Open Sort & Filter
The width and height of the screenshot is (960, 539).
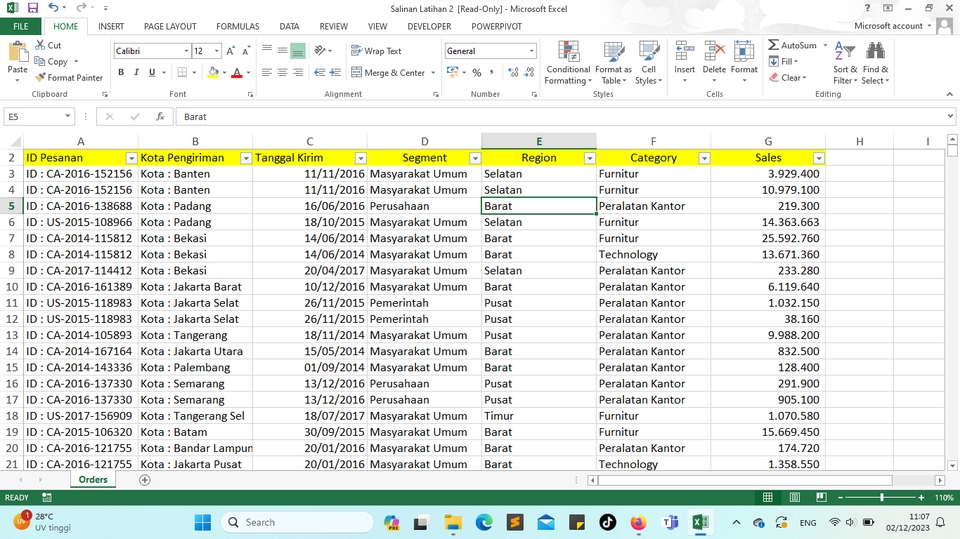[x=845, y=63]
